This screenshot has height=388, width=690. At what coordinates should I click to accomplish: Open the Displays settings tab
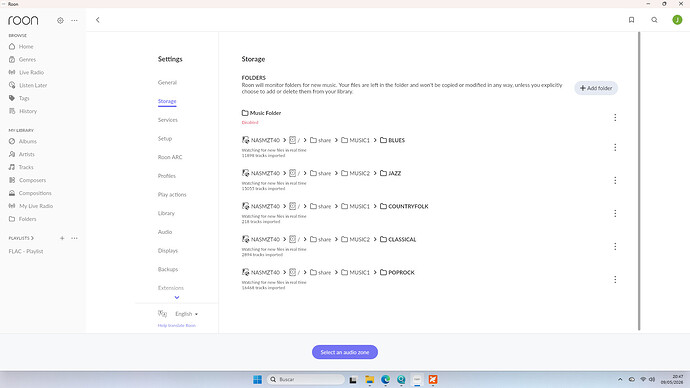pos(168,251)
